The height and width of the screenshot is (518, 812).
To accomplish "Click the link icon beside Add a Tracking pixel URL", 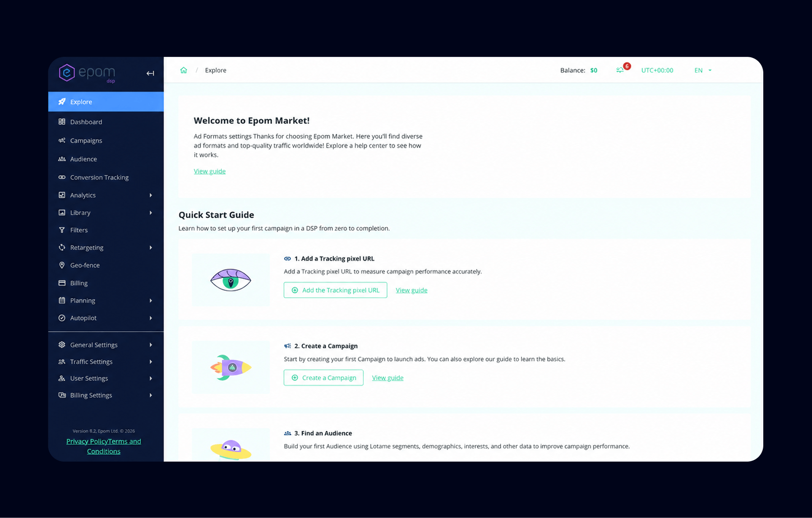I will [287, 259].
